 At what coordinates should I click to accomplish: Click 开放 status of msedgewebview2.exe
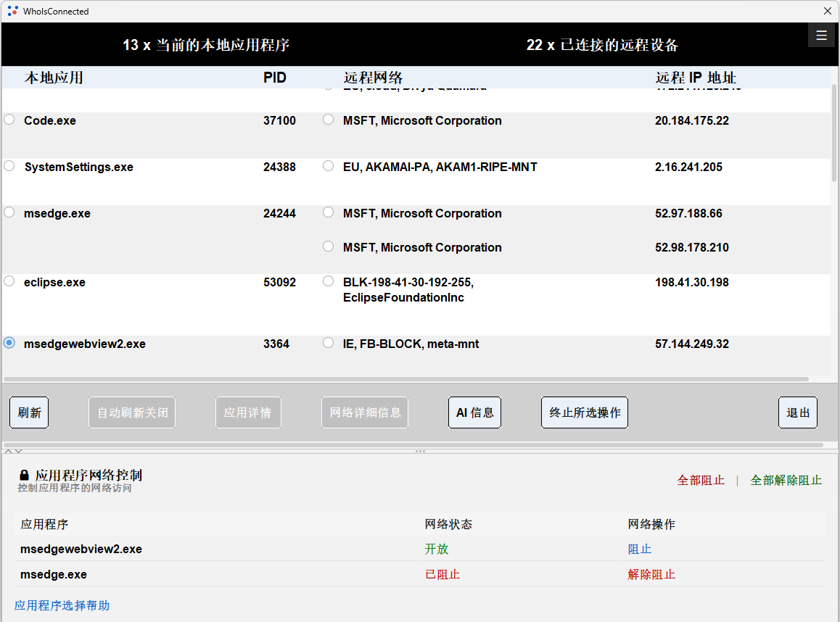click(x=437, y=550)
